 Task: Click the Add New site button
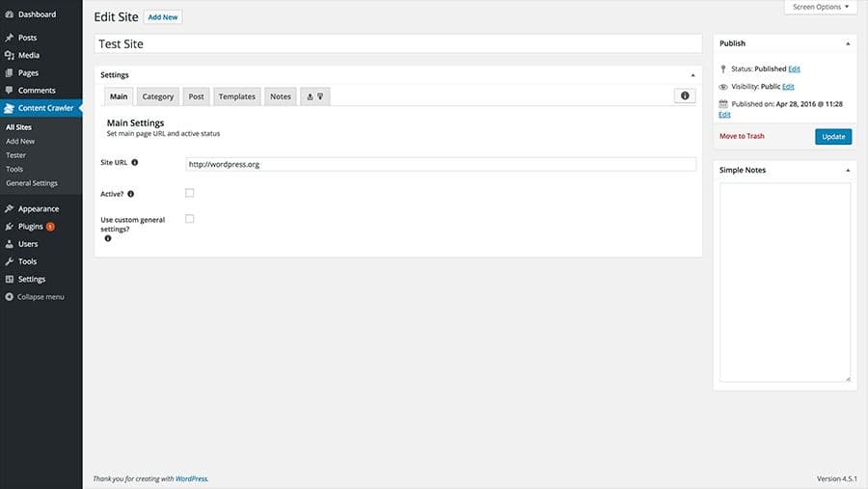tap(163, 17)
